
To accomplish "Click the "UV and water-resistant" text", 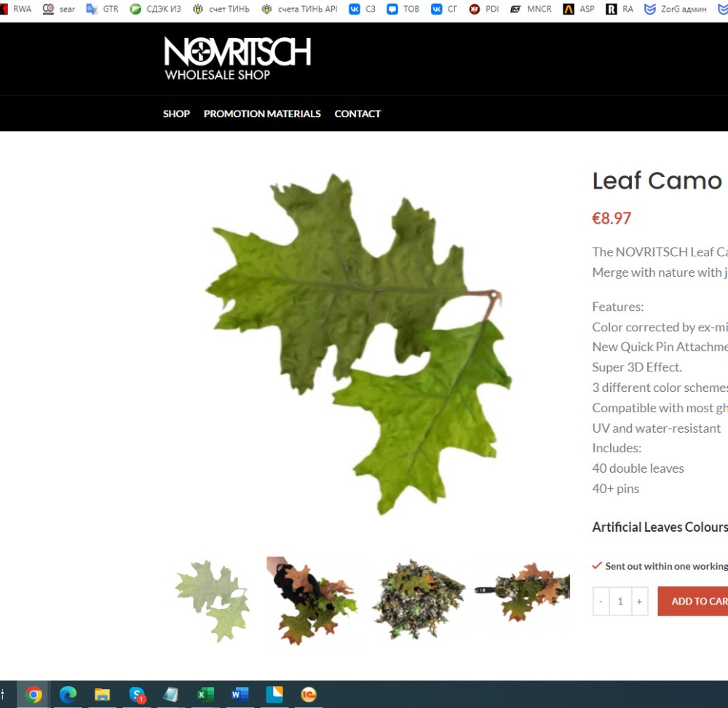I will [657, 428].
